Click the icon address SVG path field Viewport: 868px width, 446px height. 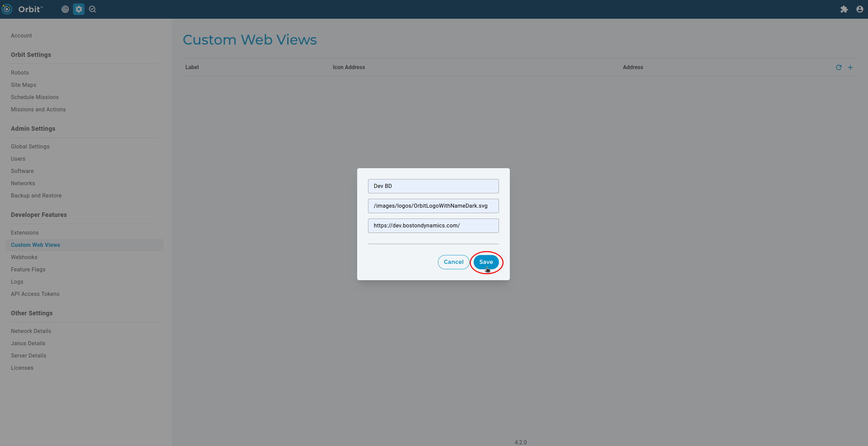coord(433,206)
